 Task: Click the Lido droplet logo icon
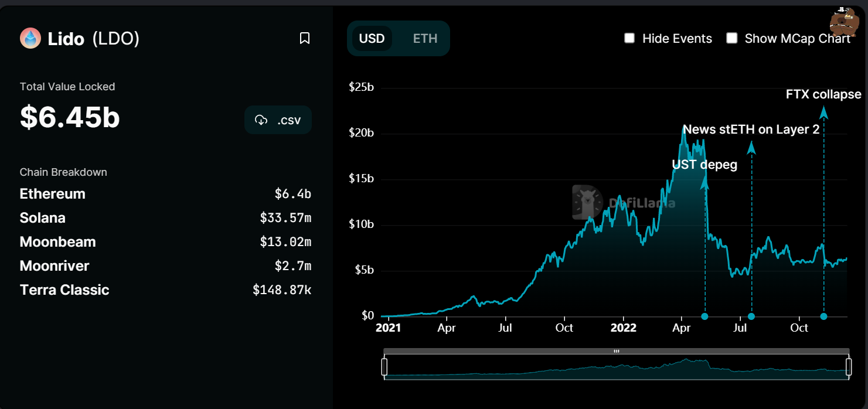point(30,39)
